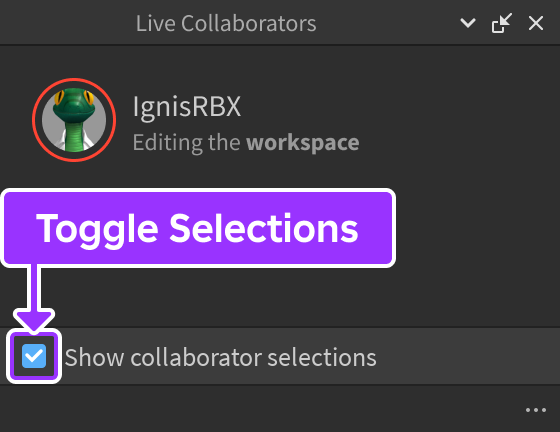Select the IgnisRBX username
Viewport: 560px width, 432px height.
point(187,106)
